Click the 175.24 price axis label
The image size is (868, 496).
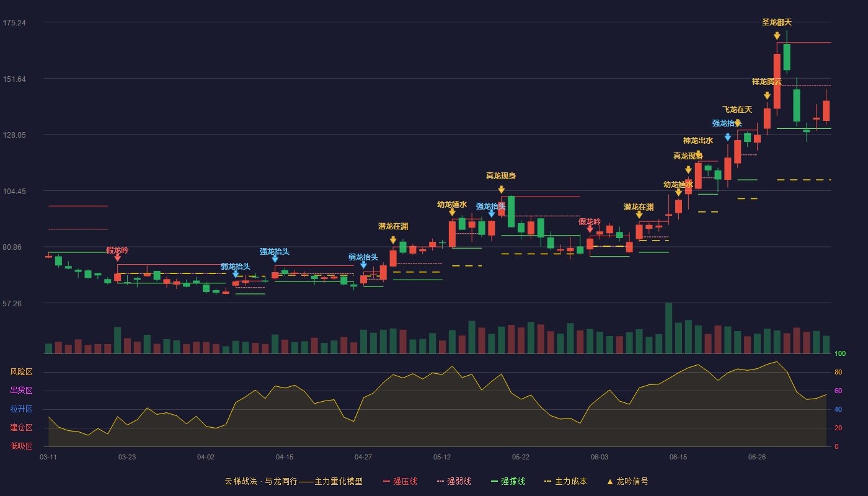(14, 23)
